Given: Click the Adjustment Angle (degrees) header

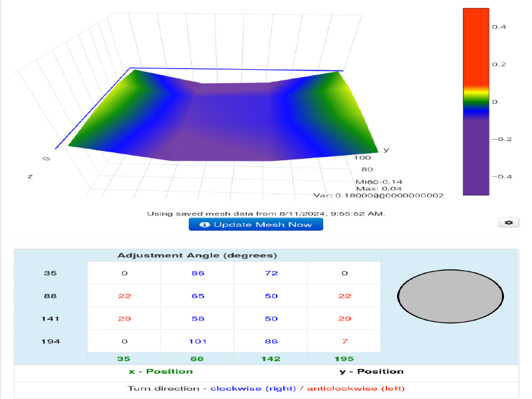Looking at the screenshot, I should point(197,255).
